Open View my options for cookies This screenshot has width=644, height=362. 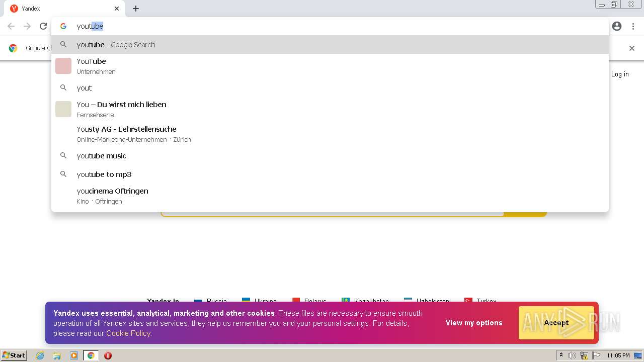474,323
